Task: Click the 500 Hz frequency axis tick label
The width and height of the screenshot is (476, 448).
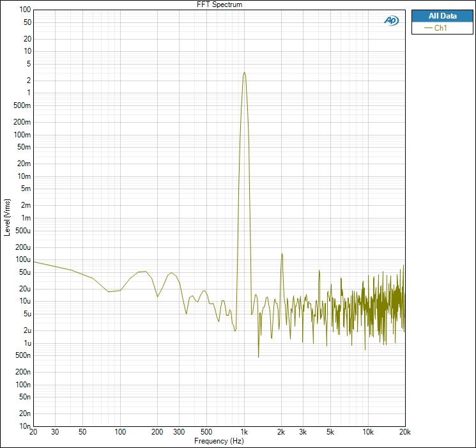Action: (206, 431)
